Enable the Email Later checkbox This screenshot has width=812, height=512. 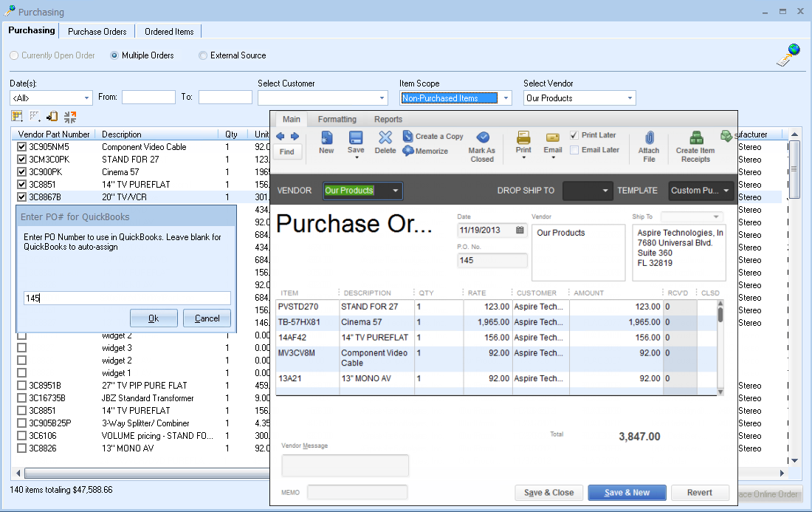coord(574,150)
